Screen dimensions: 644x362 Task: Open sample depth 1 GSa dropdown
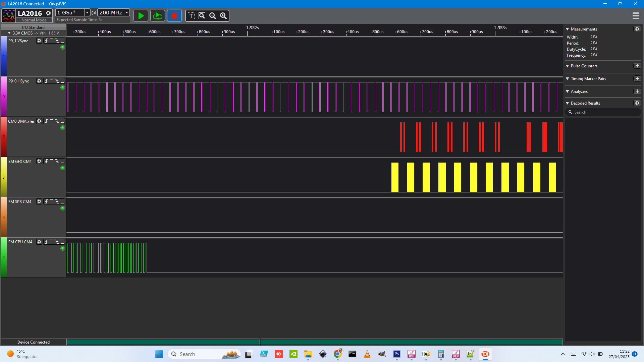87,12
